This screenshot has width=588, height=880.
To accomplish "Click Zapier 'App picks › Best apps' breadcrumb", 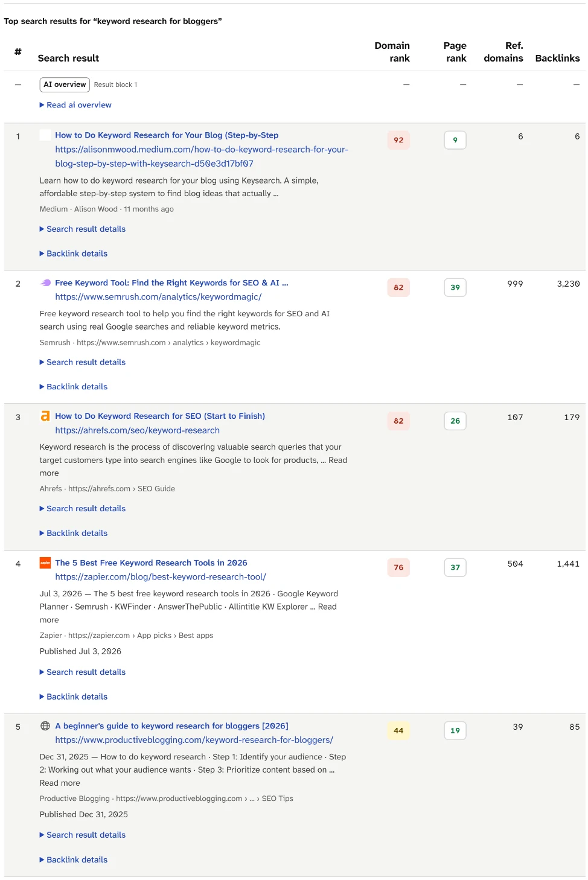I will pyautogui.click(x=175, y=635).
